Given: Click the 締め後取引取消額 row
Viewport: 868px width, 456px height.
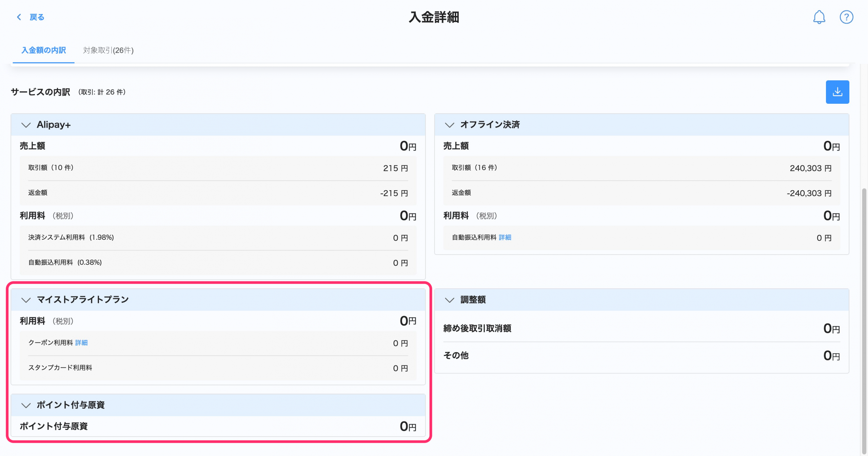Looking at the screenshot, I should coord(641,328).
